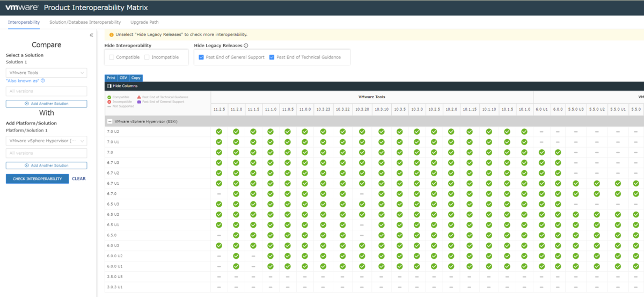Uncheck Past End of Technical Guidance
Viewport: 644px width, 297px height.
point(272,57)
